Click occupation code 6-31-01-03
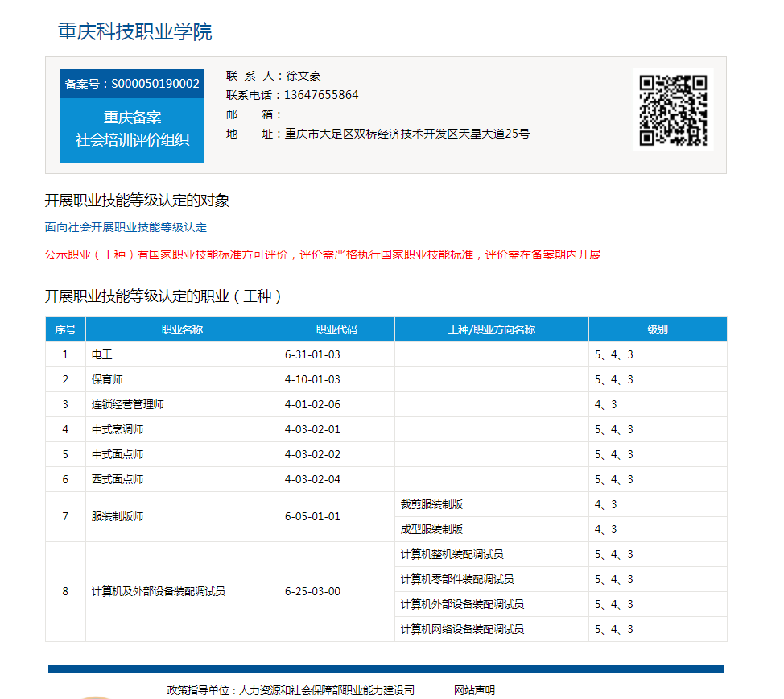This screenshot has height=699, width=784. [312, 355]
